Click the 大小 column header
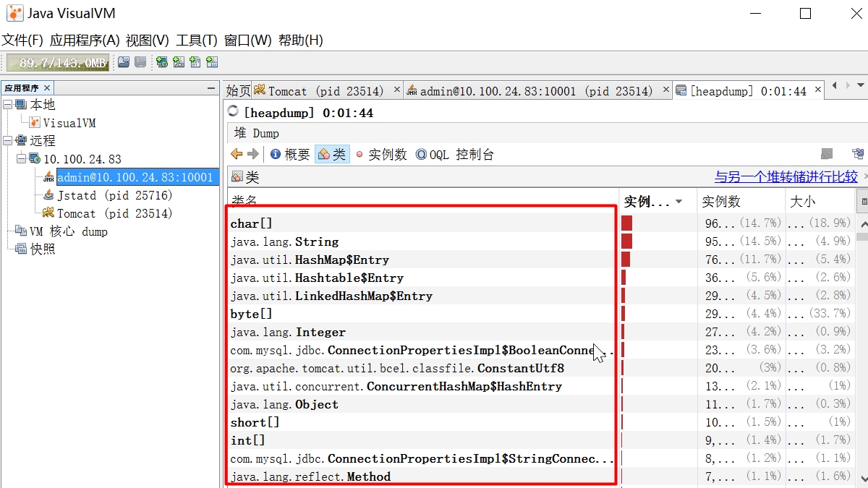The height and width of the screenshot is (488, 868). (x=820, y=201)
